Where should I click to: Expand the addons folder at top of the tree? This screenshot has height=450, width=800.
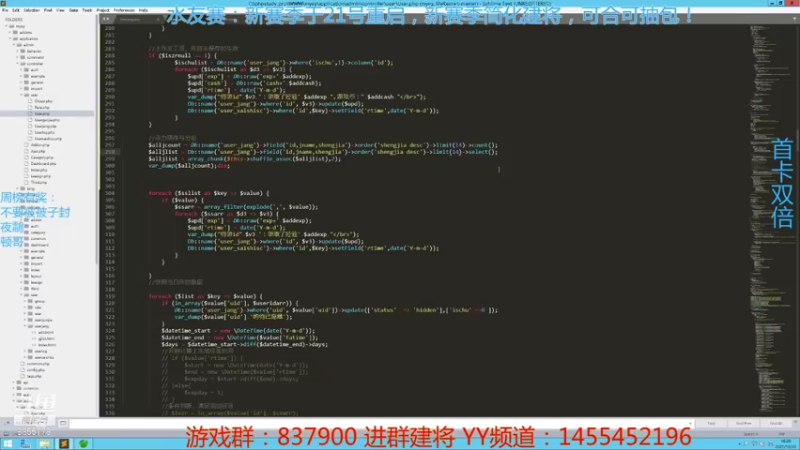pos(10,32)
